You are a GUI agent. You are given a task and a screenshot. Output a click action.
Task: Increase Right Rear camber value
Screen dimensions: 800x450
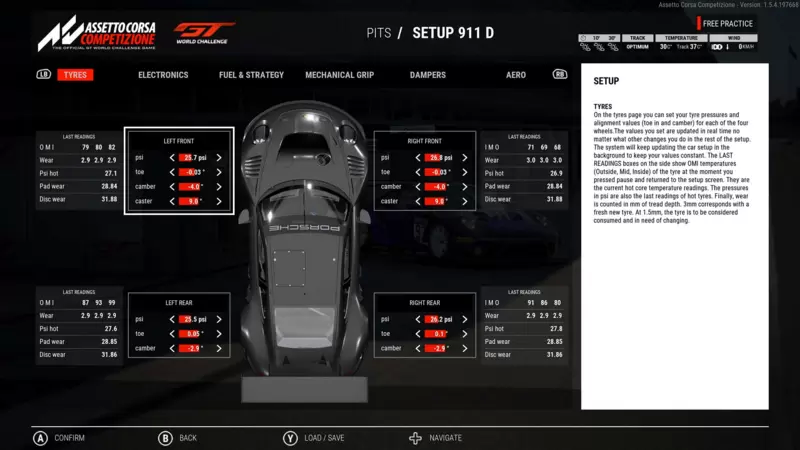[465, 348]
